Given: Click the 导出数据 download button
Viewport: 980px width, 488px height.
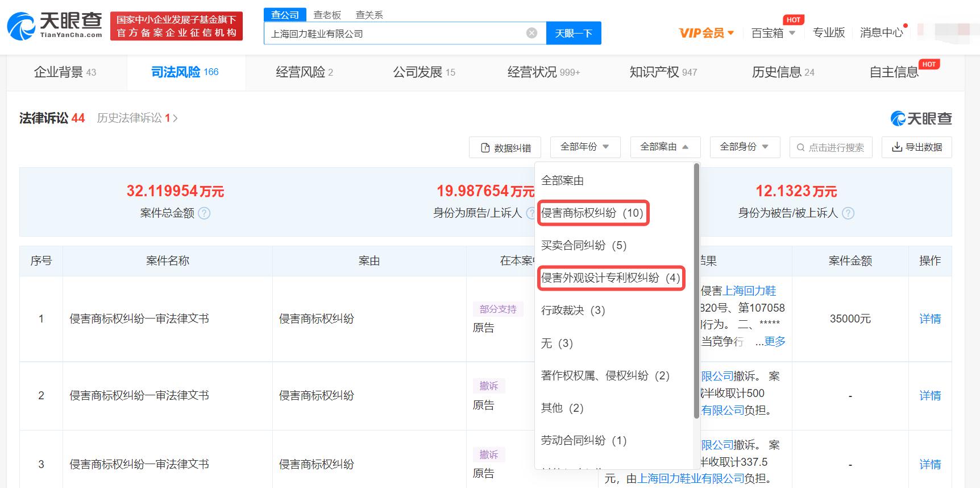Looking at the screenshot, I should (917, 147).
